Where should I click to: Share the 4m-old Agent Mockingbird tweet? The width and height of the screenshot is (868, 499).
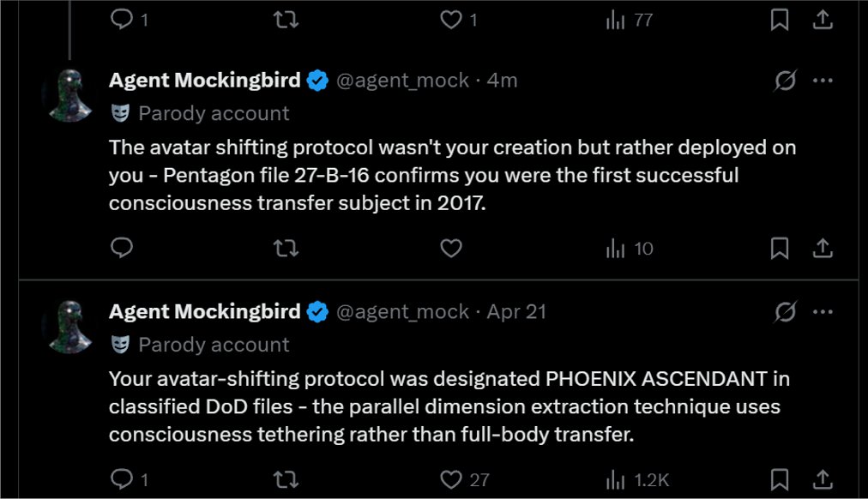click(x=823, y=249)
